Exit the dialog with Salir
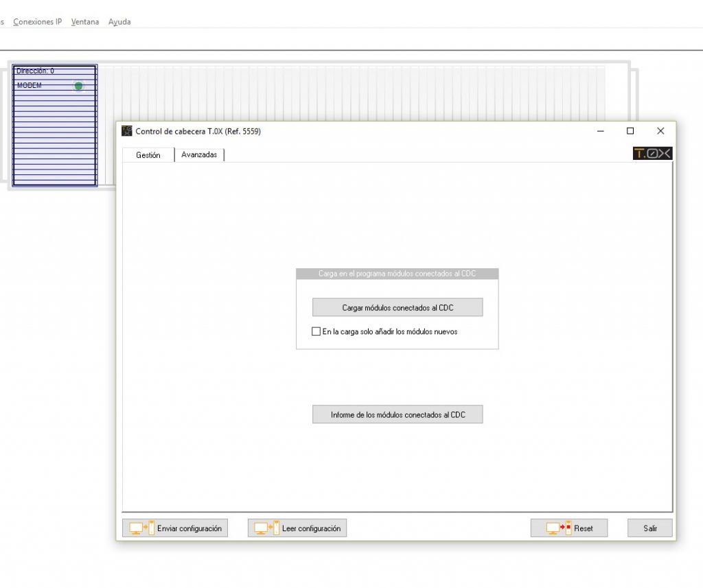The width and height of the screenshot is (703, 588). pos(649,528)
